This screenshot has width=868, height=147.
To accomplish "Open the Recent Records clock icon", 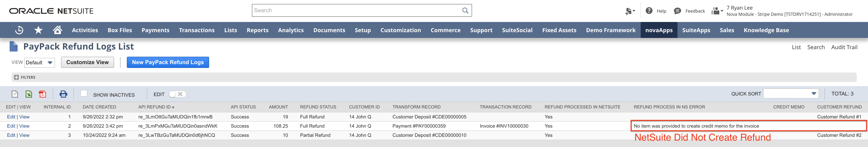I will click(x=19, y=30).
